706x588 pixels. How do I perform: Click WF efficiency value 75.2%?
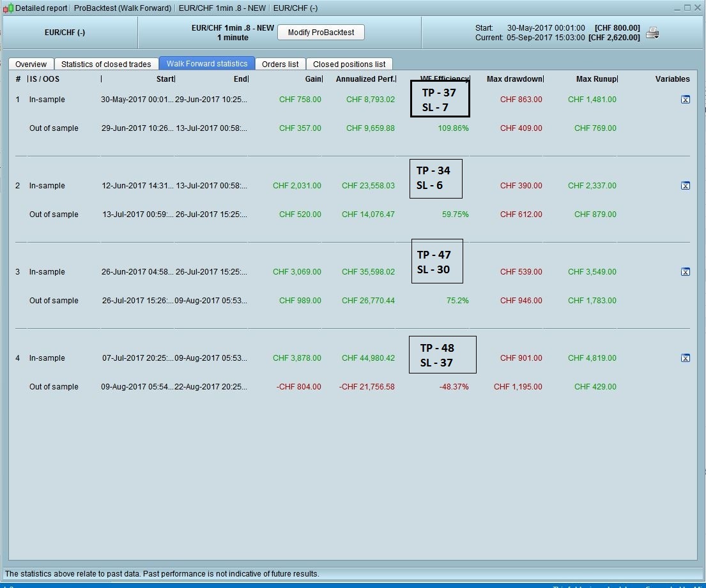click(x=457, y=301)
